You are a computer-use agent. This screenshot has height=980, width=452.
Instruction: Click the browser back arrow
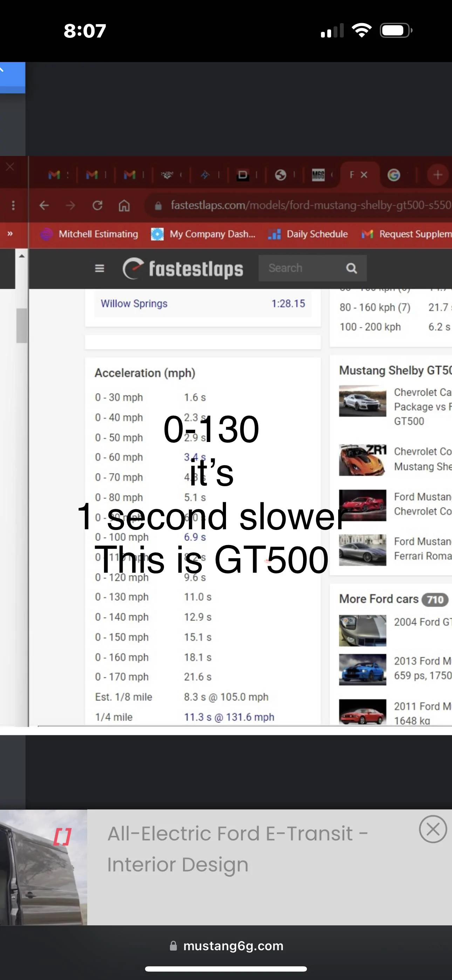[44, 205]
